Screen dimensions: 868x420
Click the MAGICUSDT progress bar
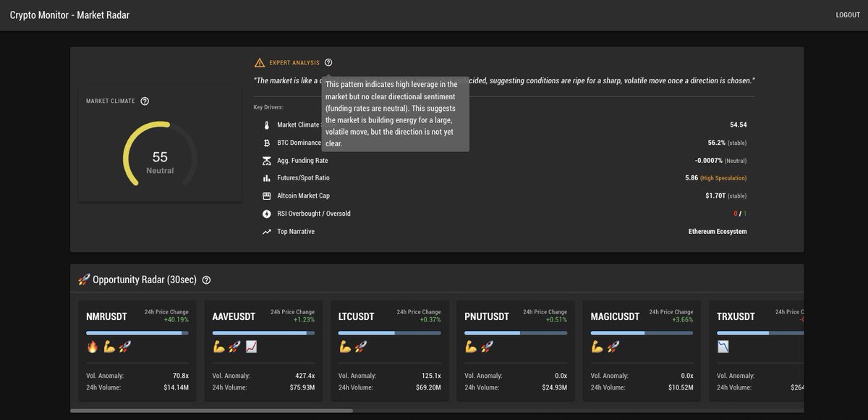pos(642,333)
